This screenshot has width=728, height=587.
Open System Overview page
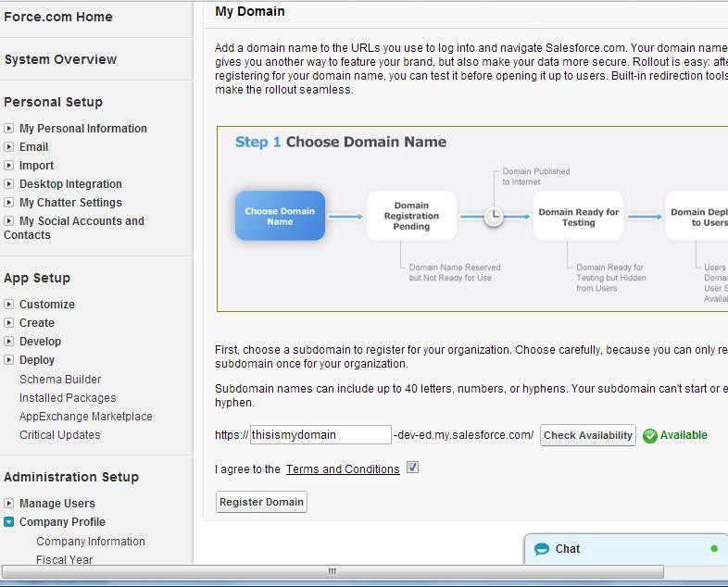tap(60, 59)
